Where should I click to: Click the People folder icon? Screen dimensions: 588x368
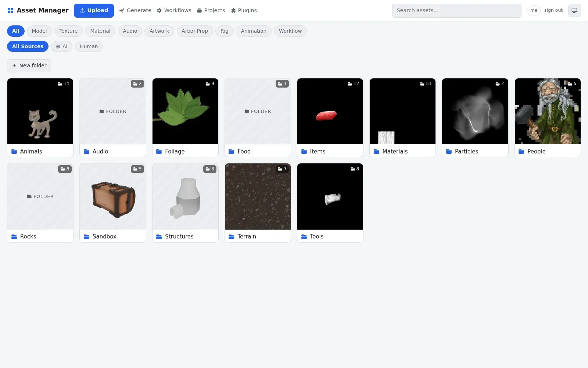coord(521,151)
